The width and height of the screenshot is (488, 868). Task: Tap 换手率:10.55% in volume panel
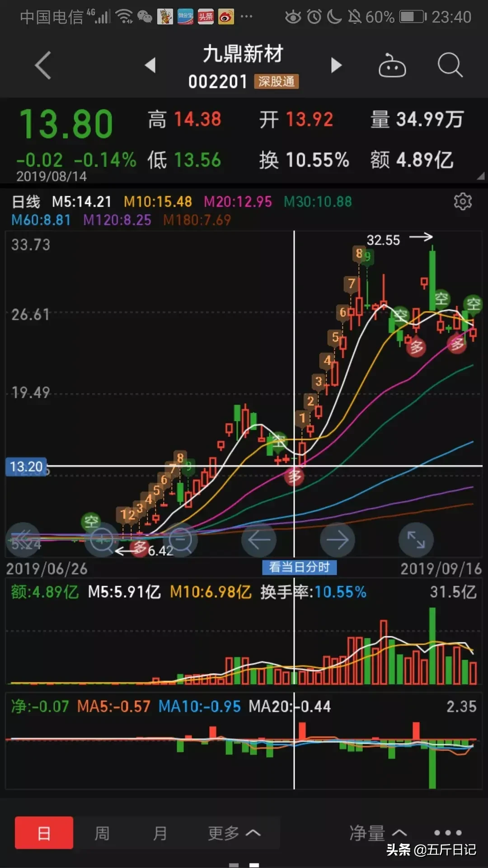[313, 592]
